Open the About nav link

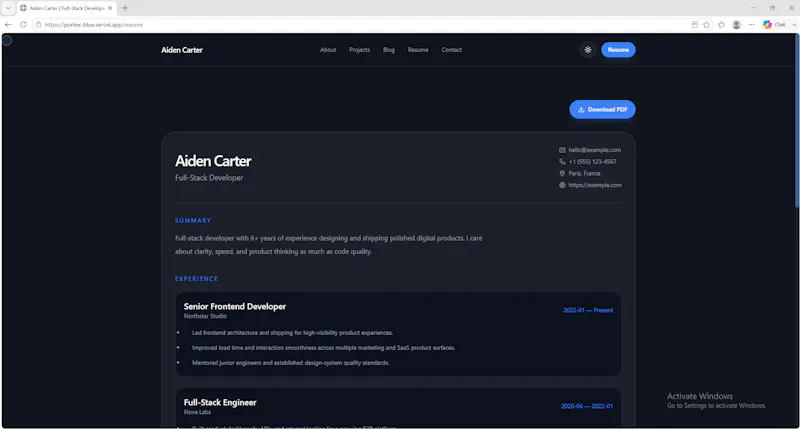(x=328, y=50)
